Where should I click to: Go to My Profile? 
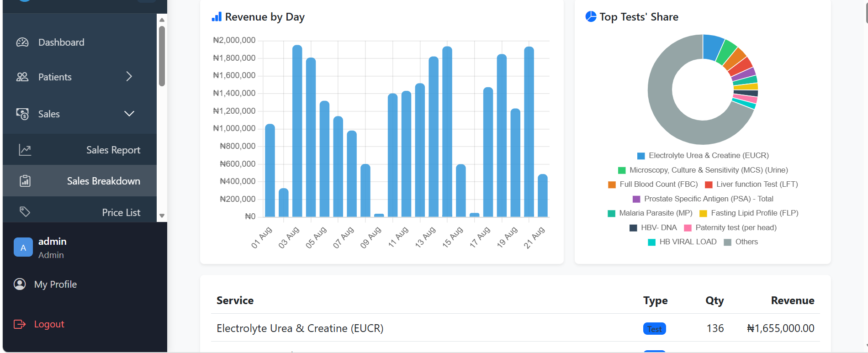coord(55,284)
